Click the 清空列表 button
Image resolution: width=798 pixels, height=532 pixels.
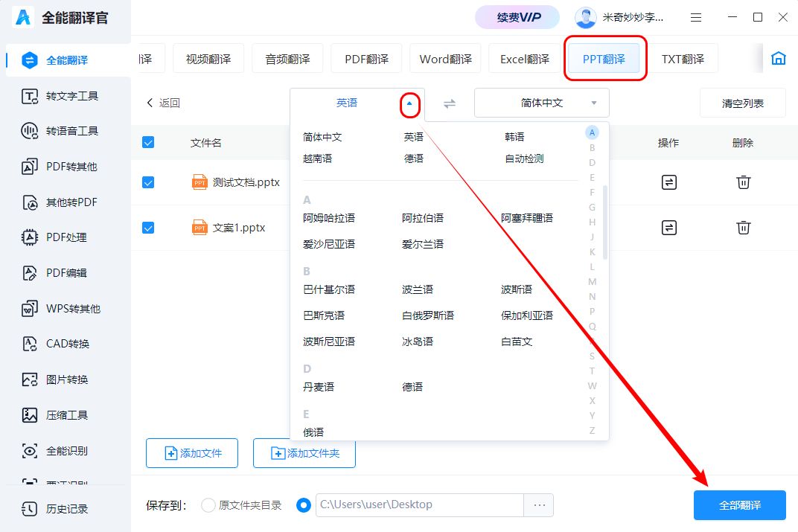[742, 103]
